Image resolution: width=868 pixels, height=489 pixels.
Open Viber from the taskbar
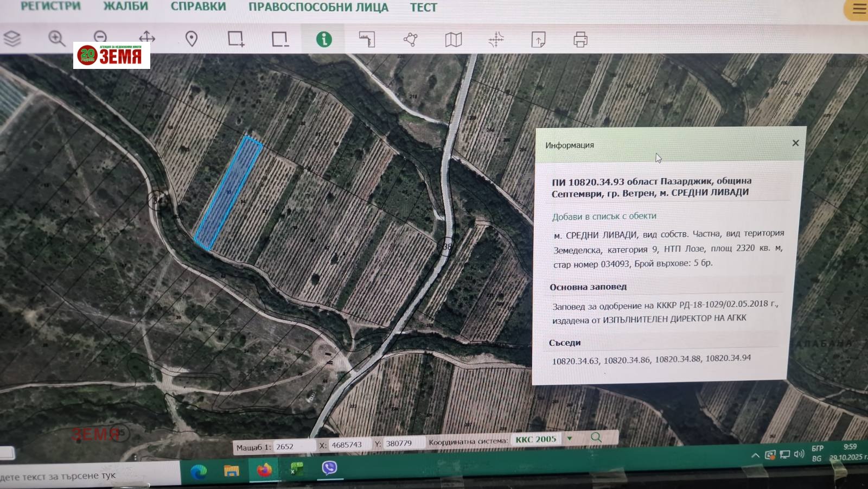(x=329, y=468)
